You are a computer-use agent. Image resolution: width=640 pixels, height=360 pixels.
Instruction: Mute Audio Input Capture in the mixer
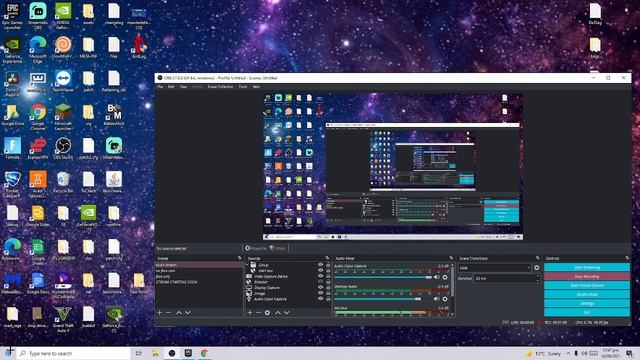coord(437,278)
